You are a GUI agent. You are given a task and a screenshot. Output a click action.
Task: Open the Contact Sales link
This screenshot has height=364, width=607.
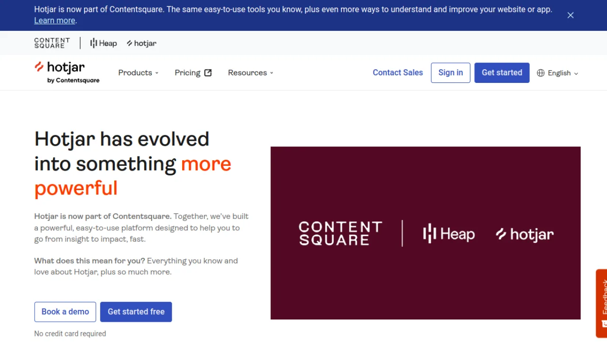pyautogui.click(x=397, y=73)
